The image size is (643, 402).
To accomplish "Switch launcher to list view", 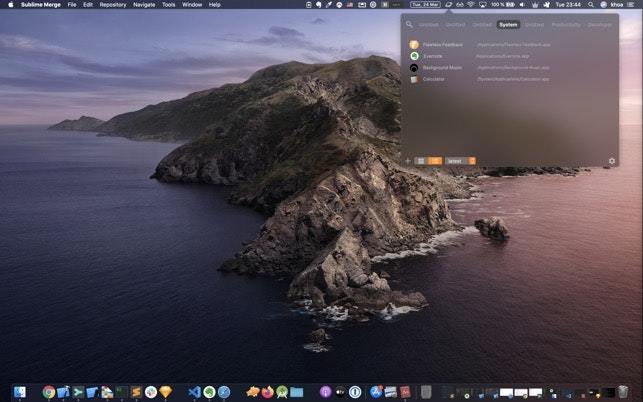I will coord(435,161).
